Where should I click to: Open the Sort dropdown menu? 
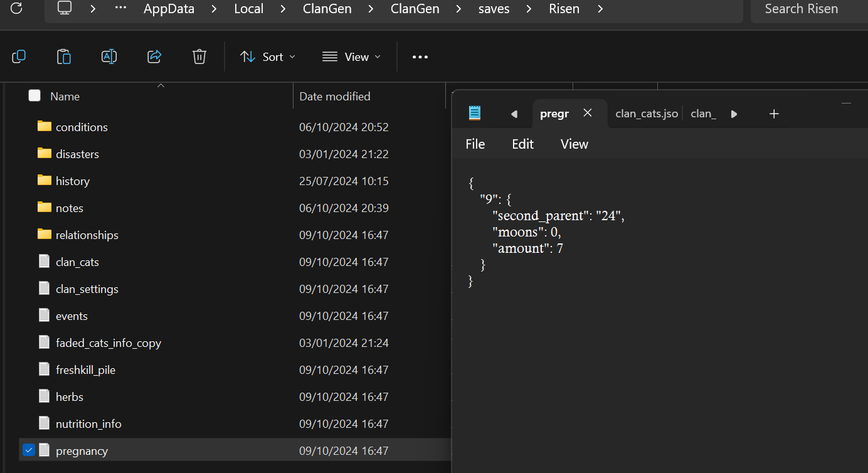click(267, 57)
